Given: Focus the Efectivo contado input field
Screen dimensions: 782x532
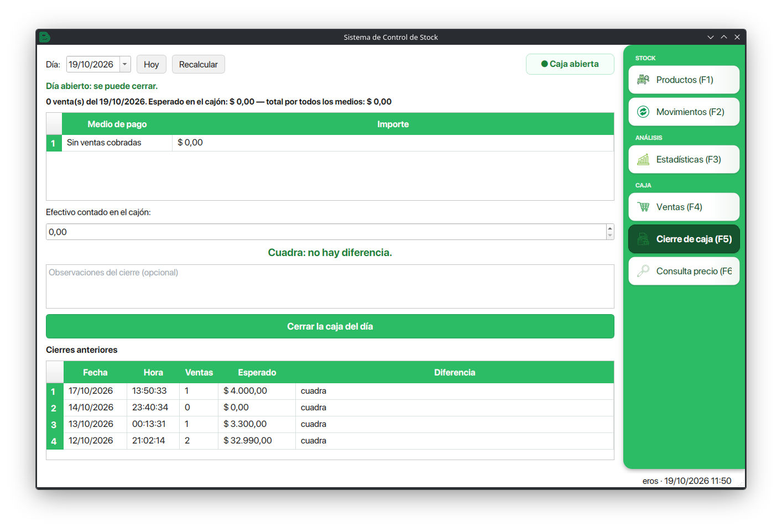Looking at the screenshot, I should [x=326, y=232].
